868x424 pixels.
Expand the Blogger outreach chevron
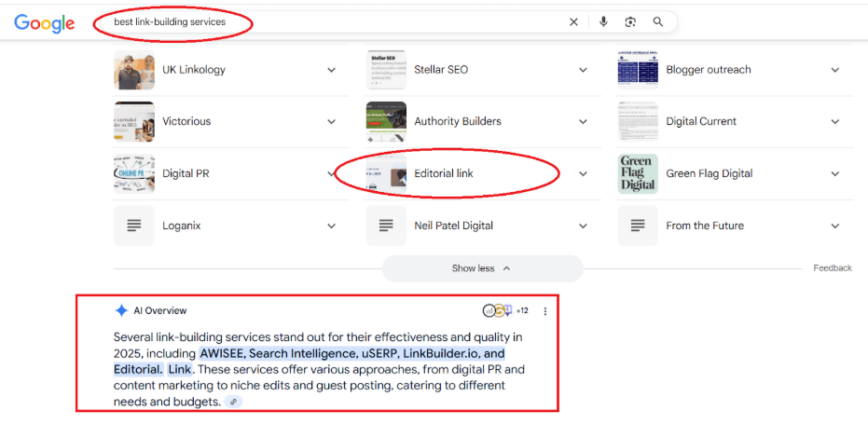pos(834,70)
